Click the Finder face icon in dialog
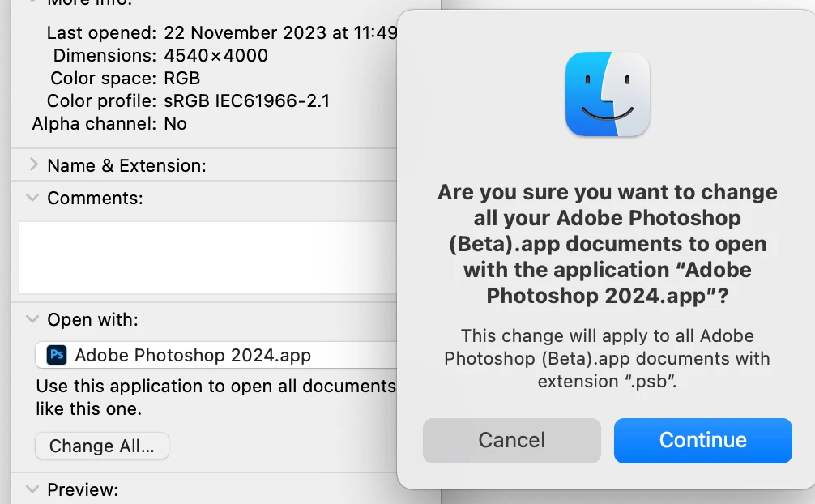Screen dimensions: 815x504 click(608, 94)
